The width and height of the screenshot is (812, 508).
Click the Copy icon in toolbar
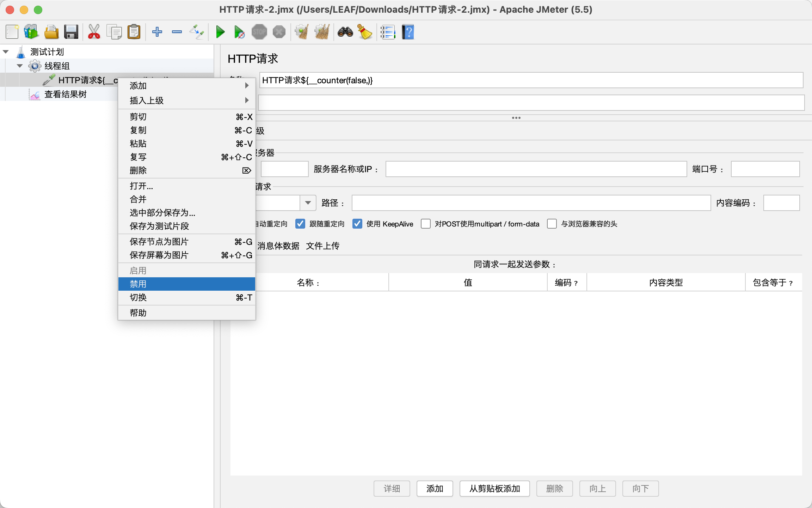point(114,32)
